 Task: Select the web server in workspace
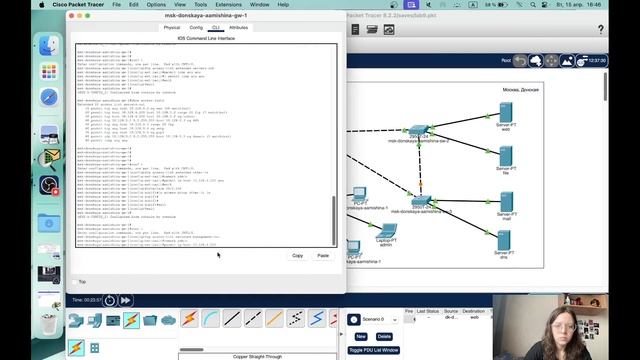pos(506,113)
